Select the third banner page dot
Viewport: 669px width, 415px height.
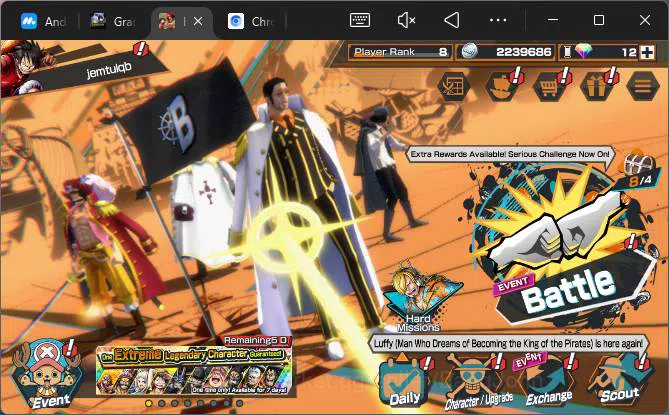tap(175, 403)
